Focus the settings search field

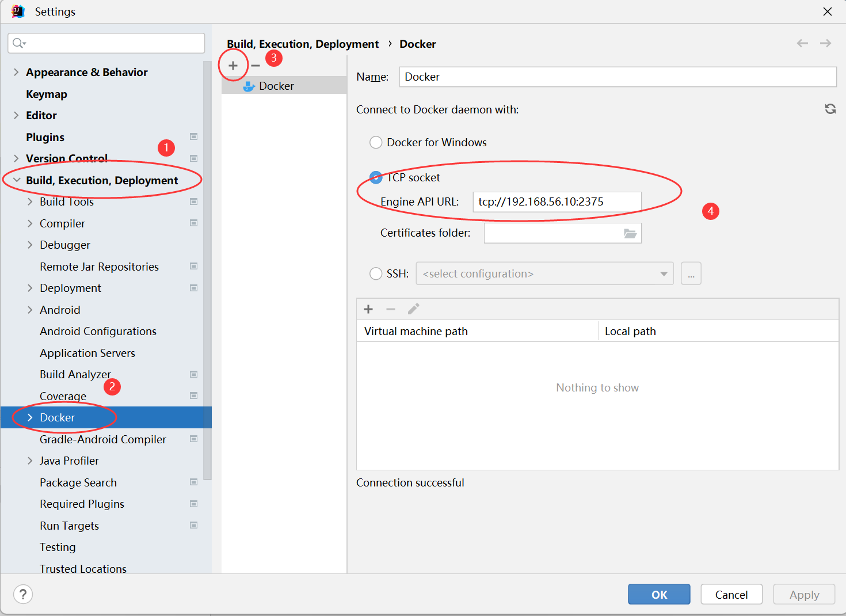[106, 43]
